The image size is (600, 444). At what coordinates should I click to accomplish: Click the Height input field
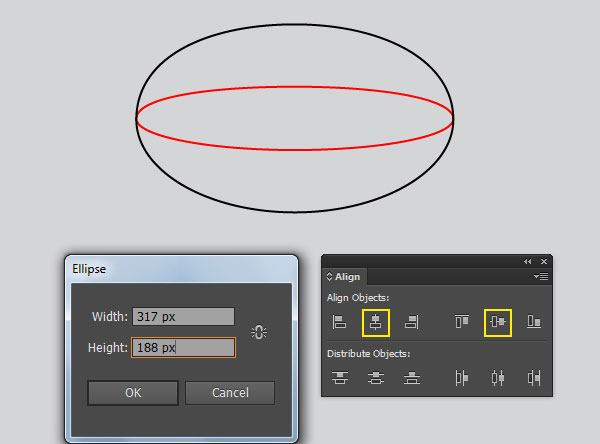(183, 348)
